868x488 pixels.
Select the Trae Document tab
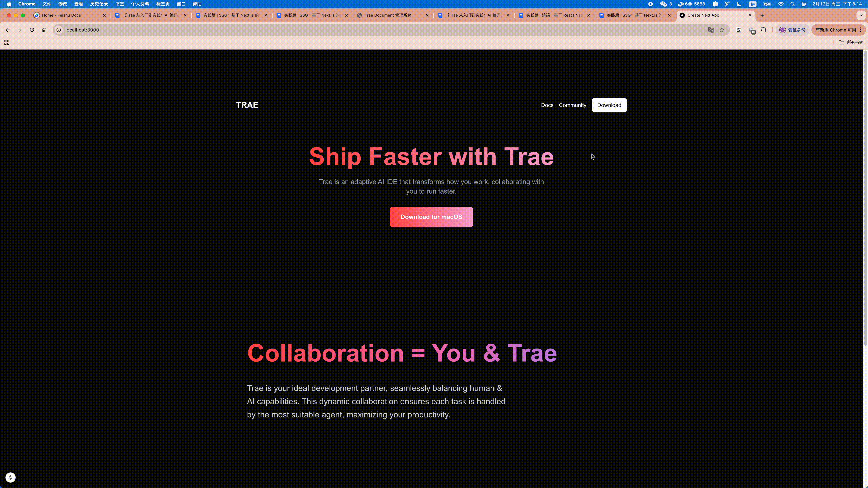pos(391,15)
